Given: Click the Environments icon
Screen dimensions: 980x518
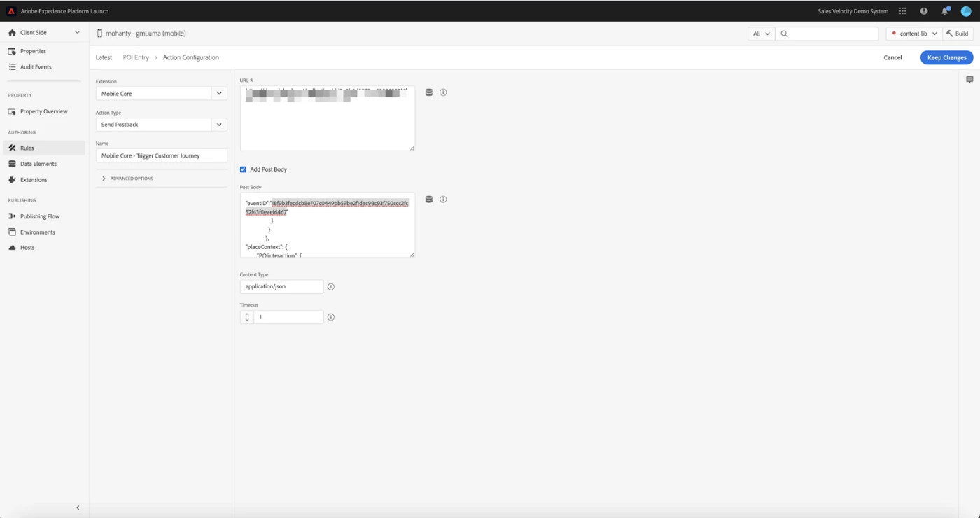Looking at the screenshot, I should 12,232.
